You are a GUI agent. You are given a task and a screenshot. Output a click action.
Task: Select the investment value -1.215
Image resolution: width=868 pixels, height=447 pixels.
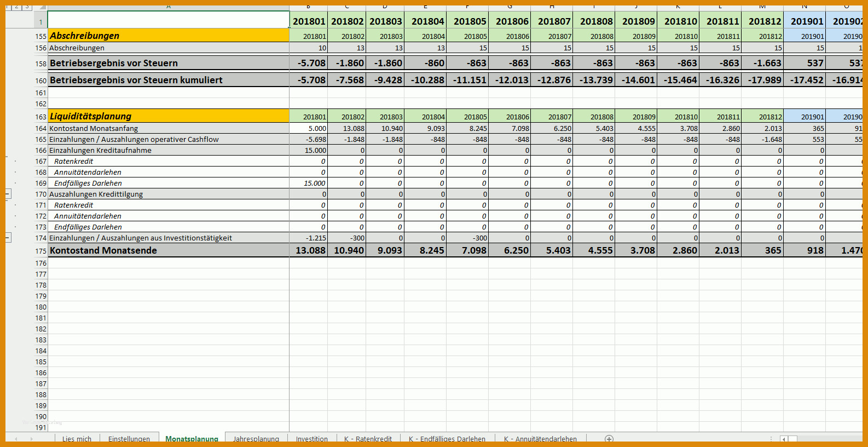click(309, 238)
